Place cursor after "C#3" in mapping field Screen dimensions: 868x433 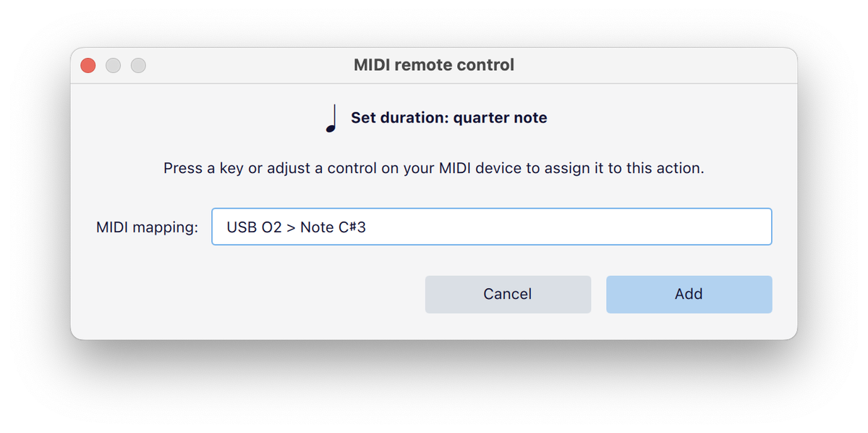pyautogui.click(x=367, y=227)
